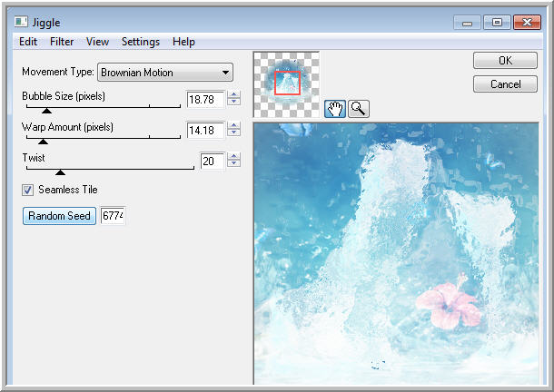Open the Edit menu
Screen dimensions: 554x392
click(x=28, y=42)
